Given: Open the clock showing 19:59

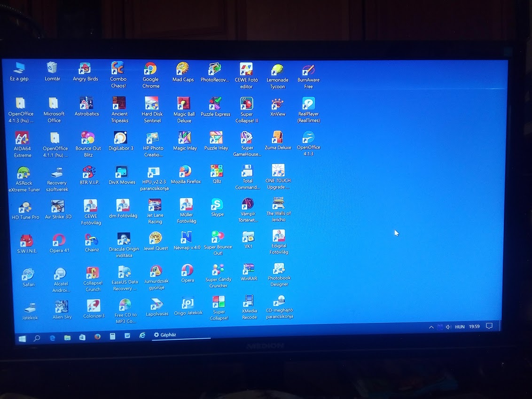Looking at the screenshot, I should point(474,327).
